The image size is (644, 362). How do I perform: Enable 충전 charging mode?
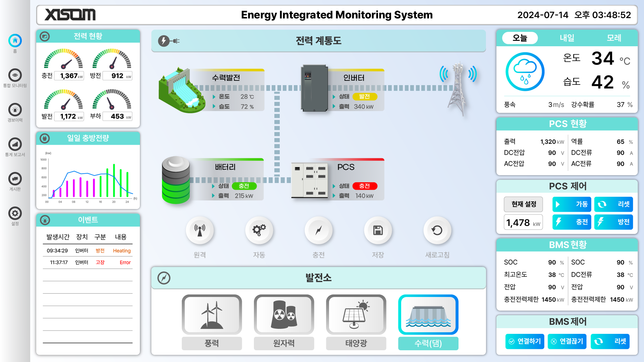click(x=572, y=222)
